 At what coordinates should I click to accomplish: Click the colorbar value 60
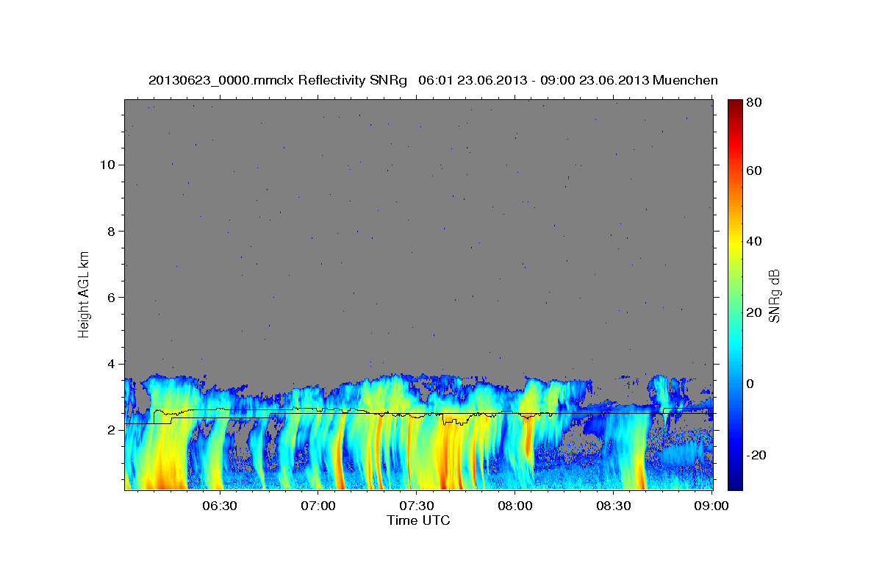(x=755, y=171)
